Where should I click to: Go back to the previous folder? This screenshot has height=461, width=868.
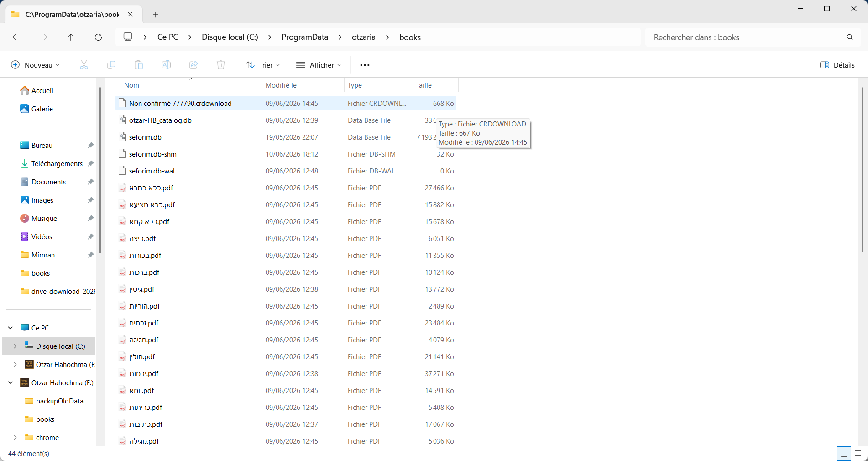click(16, 37)
